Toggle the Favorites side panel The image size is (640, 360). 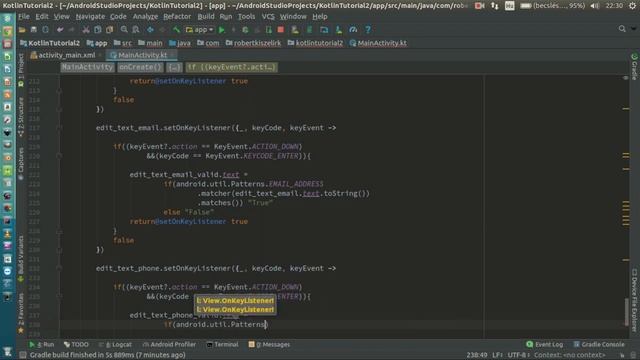pos(21,313)
